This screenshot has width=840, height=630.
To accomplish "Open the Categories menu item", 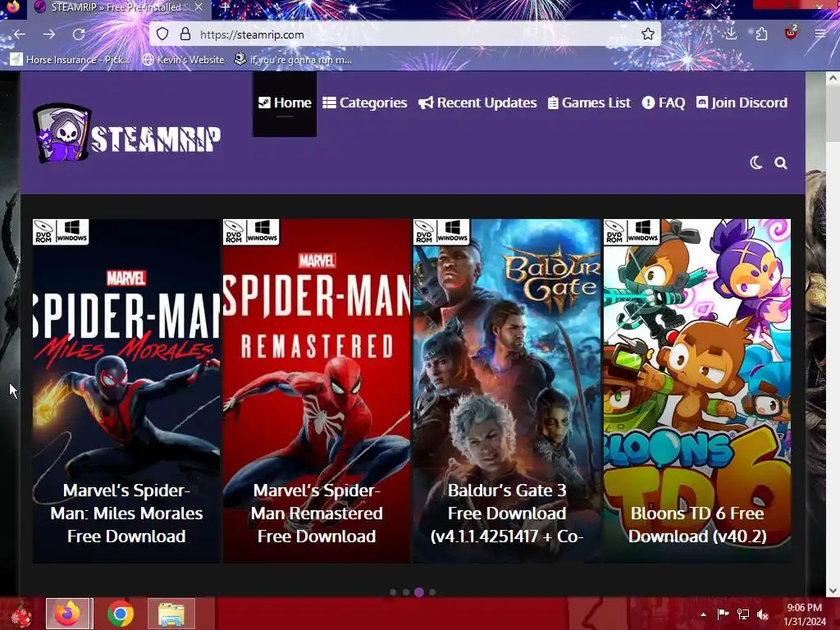I will pos(365,103).
